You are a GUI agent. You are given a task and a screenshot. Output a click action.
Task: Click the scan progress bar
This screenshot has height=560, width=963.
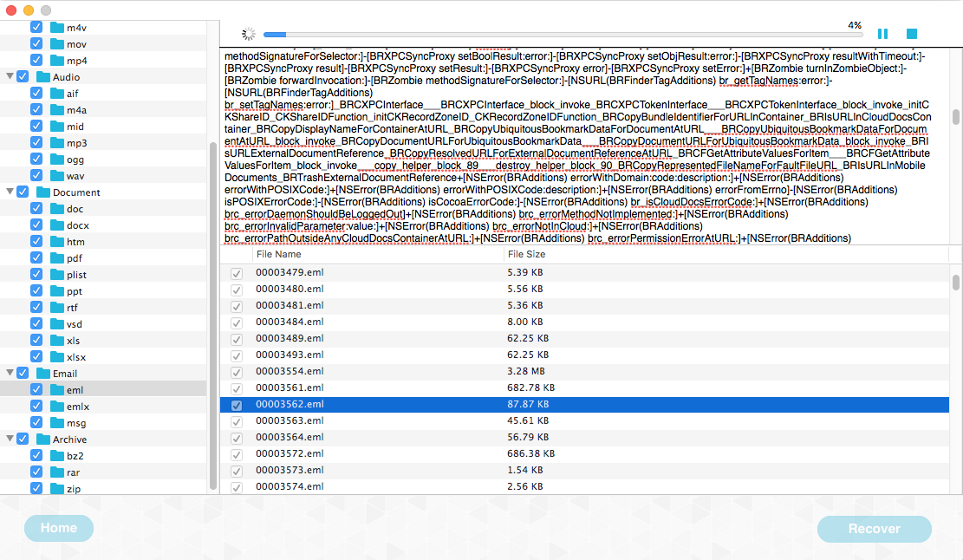(x=563, y=35)
